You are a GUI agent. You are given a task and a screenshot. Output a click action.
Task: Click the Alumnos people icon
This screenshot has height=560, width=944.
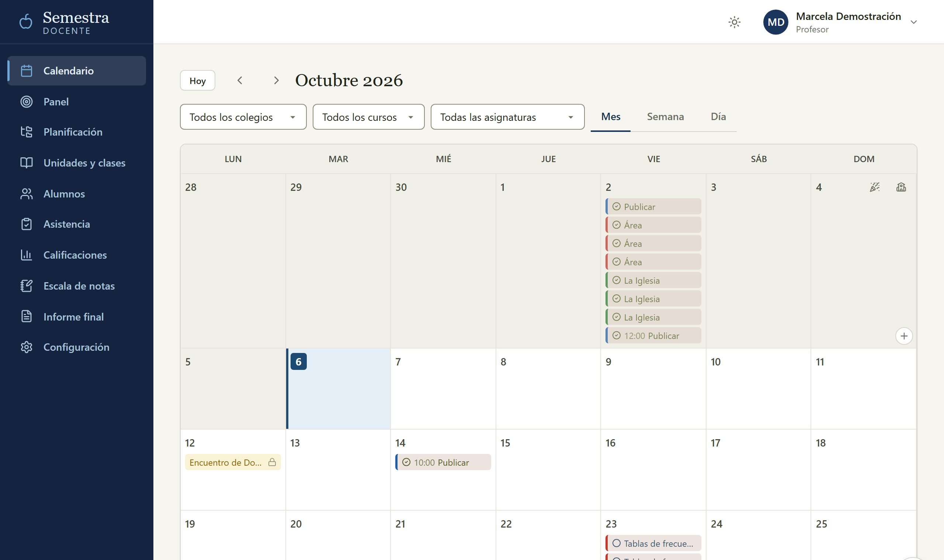point(27,193)
